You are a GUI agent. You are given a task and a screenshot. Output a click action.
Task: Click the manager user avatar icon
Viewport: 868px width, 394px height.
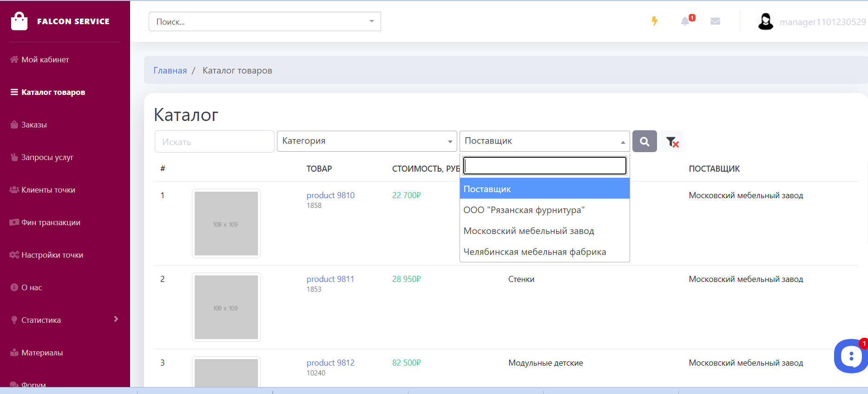[x=765, y=22]
